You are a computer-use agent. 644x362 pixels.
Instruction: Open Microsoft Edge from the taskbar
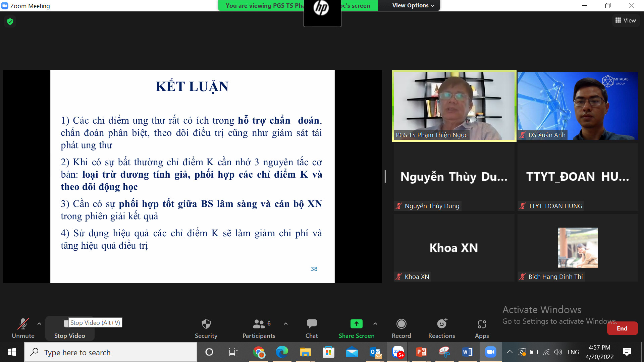[282, 352]
